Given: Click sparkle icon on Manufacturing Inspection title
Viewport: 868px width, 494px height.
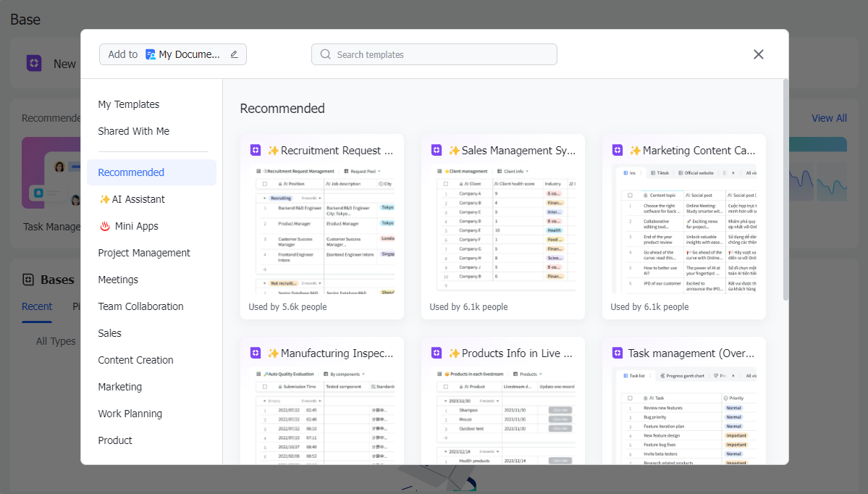Looking at the screenshot, I should click(x=273, y=353).
